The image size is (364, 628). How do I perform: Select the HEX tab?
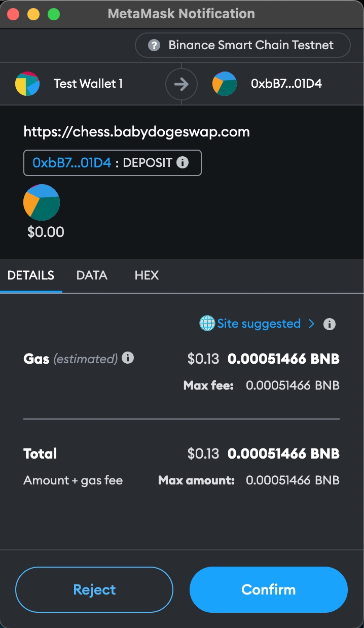pyautogui.click(x=147, y=275)
